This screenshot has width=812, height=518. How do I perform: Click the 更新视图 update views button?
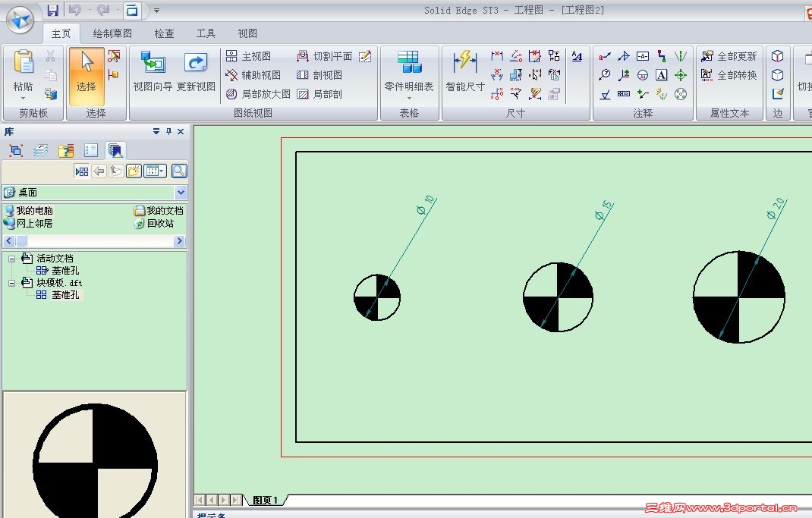point(196,71)
